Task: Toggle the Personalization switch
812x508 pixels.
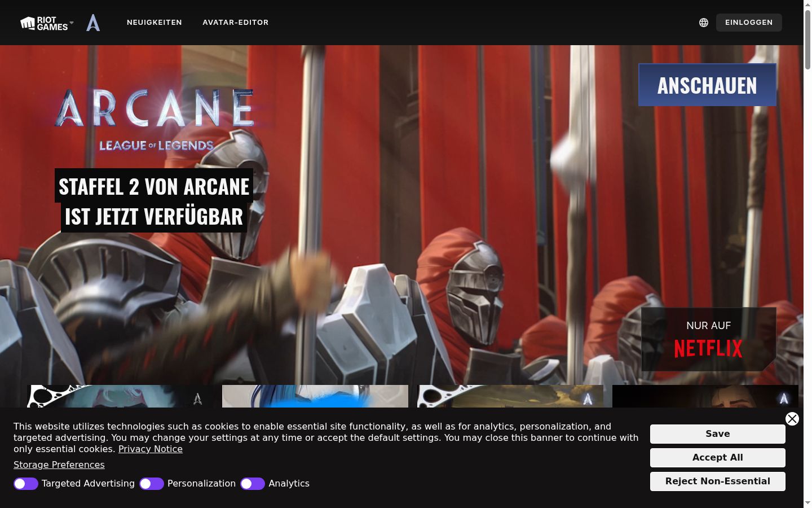Action: (152, 484)
